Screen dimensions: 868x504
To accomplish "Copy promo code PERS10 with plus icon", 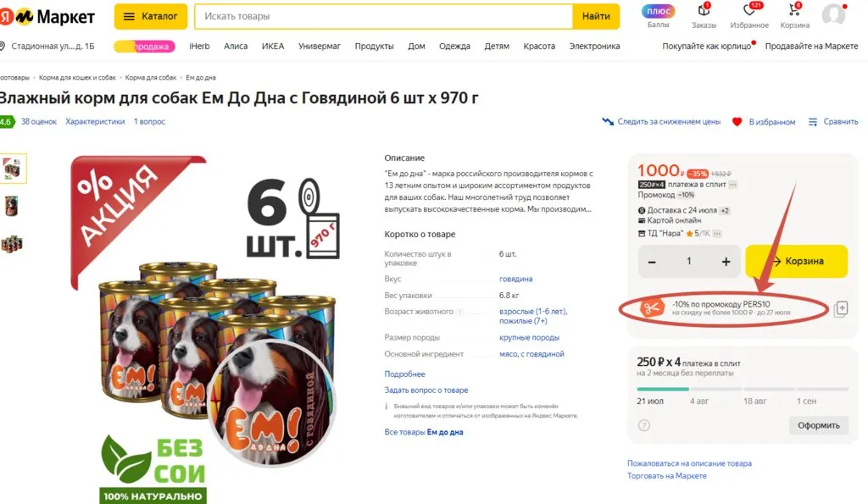I will pos(841,308).
